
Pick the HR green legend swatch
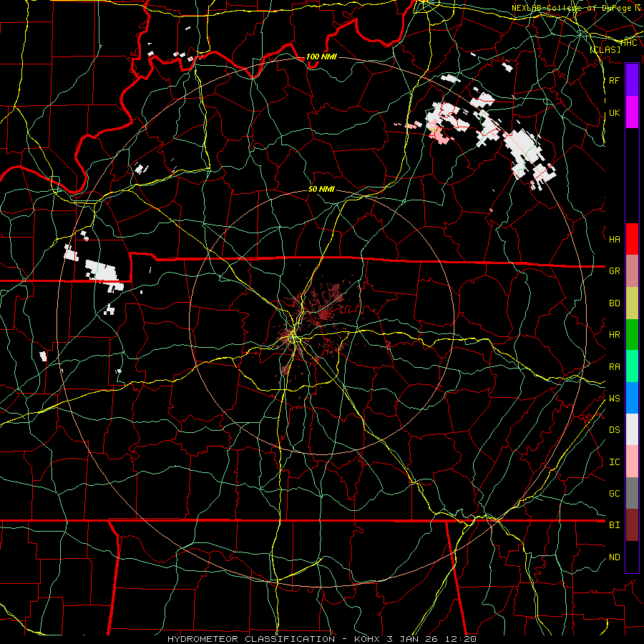[x=632, y=335]
